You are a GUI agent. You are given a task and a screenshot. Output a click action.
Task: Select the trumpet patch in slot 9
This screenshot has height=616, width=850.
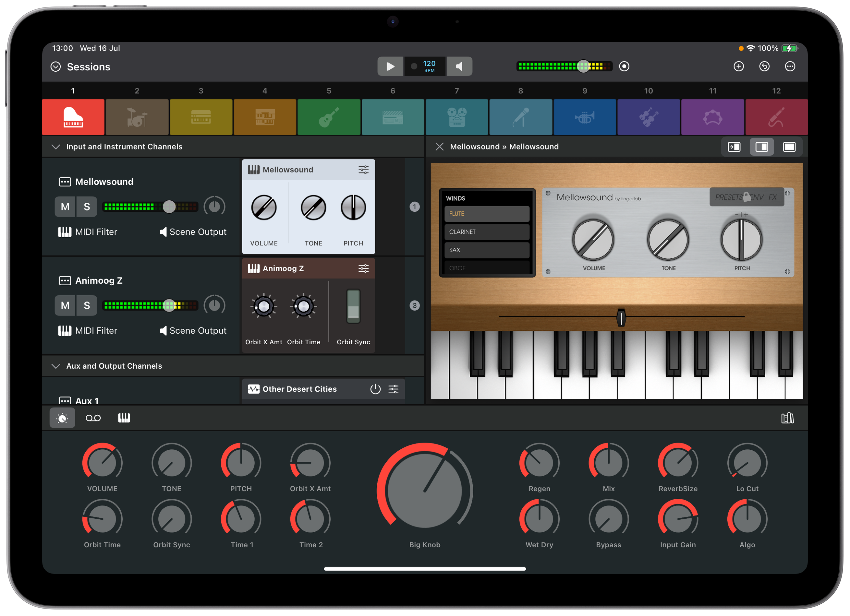tap(585, 117)
